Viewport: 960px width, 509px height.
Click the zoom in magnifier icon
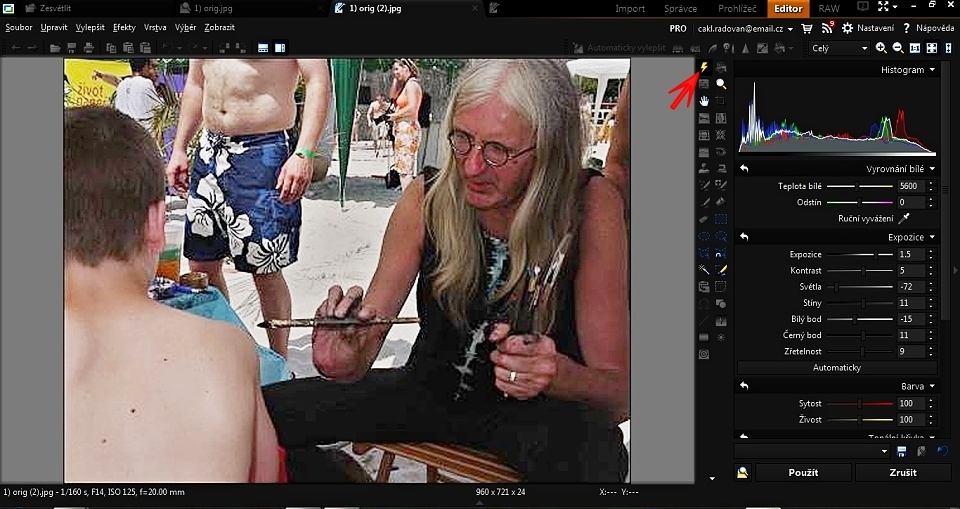[881, 48]
